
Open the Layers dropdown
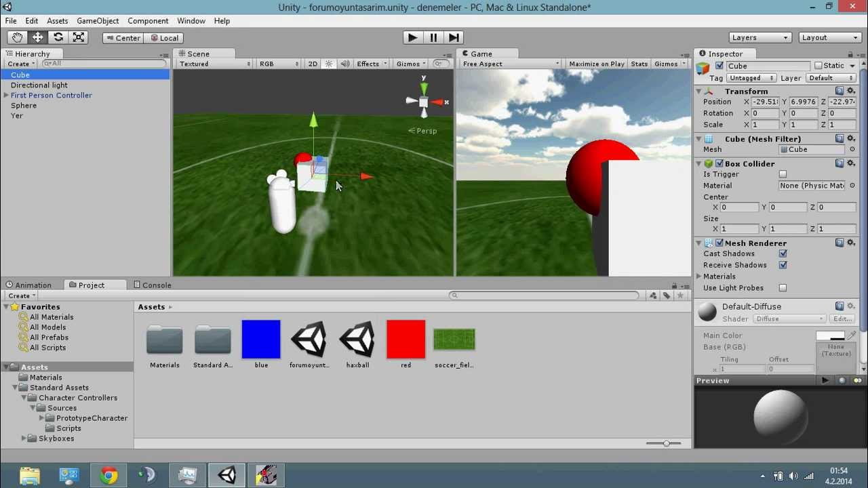click(760, 38)
